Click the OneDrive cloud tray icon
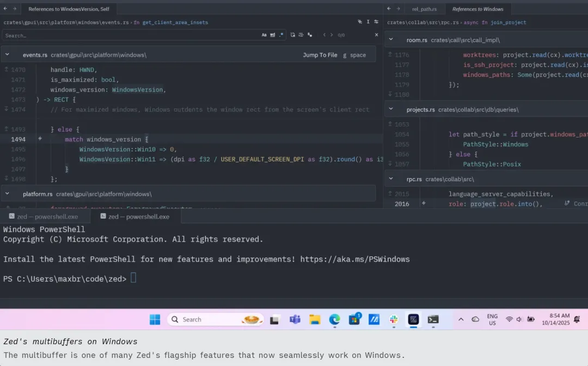This screenshot has width=588, height=366. click(x=475, y=320)
